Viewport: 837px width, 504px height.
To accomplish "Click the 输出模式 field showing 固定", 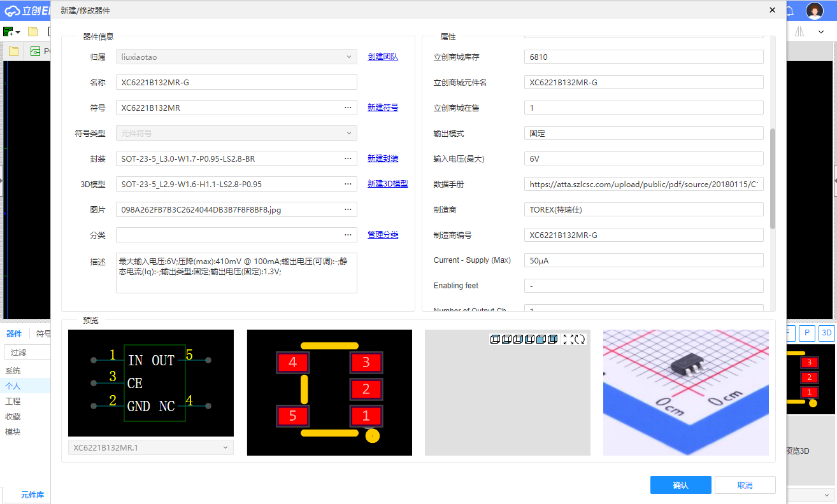I will (643, 133).
